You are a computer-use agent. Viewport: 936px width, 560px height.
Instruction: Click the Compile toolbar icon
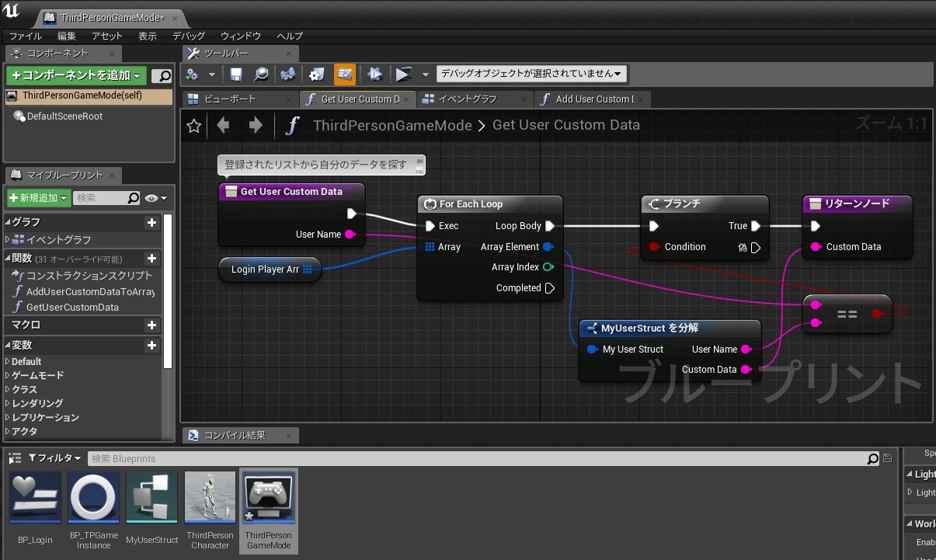point(193,74)
